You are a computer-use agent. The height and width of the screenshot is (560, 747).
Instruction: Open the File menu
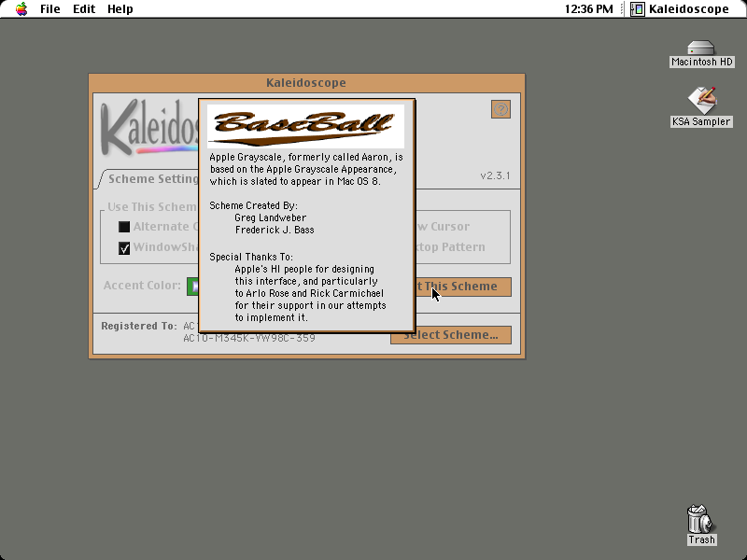(x=50, y=9)
